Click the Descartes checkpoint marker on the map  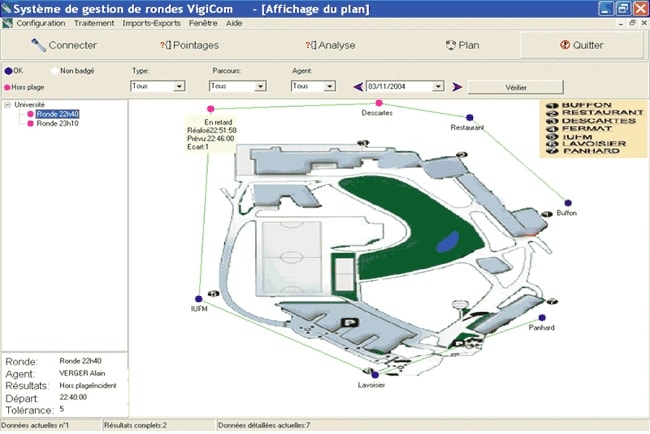pos(377,103)
